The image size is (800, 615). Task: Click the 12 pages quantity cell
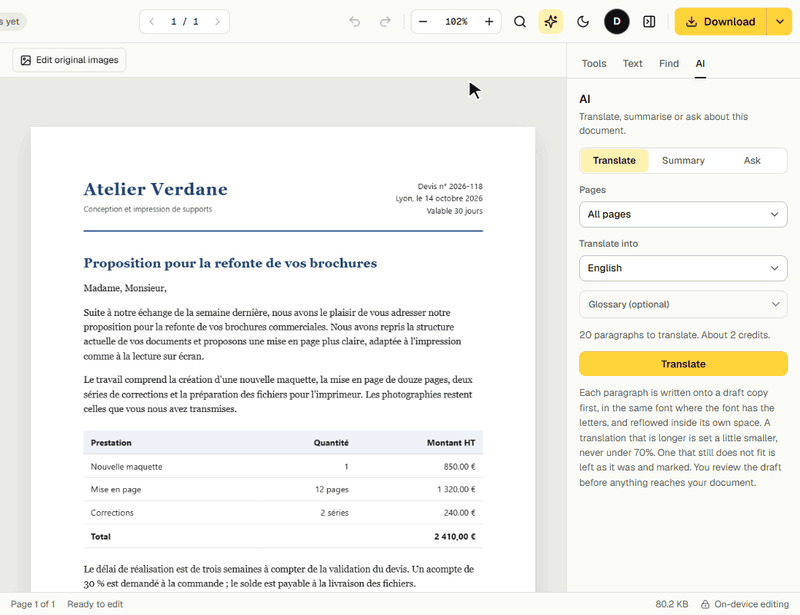(x=332, y=489)
